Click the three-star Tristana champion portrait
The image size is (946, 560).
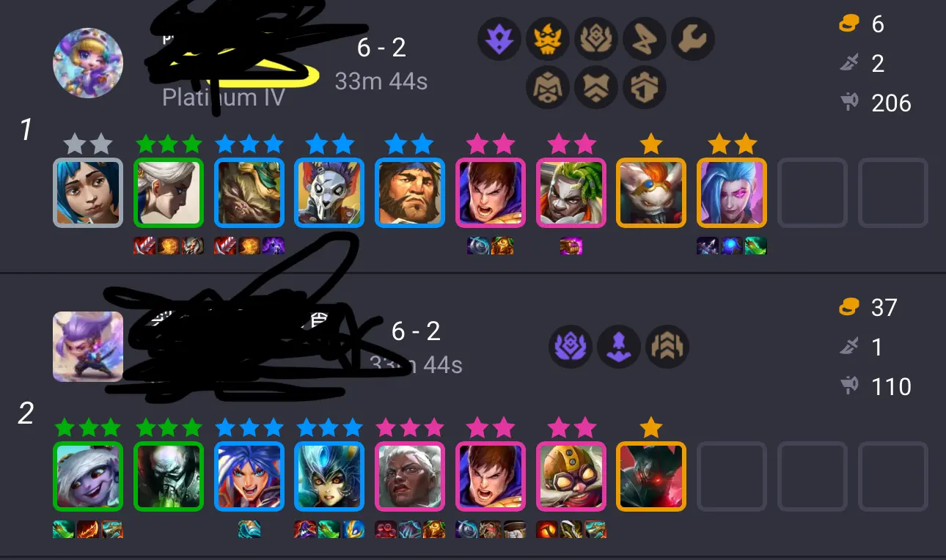88,476
